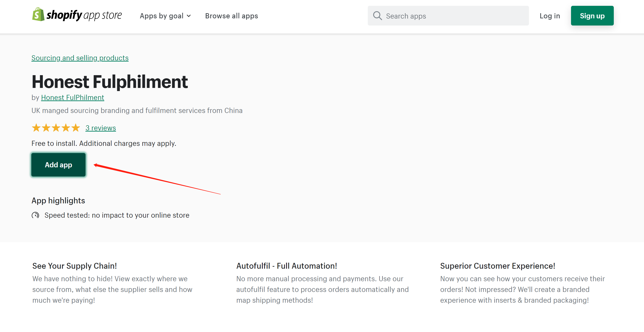Click the shopify app store wordmark
The width and height of the screenshot is (644, 332).
coord(84,15)
